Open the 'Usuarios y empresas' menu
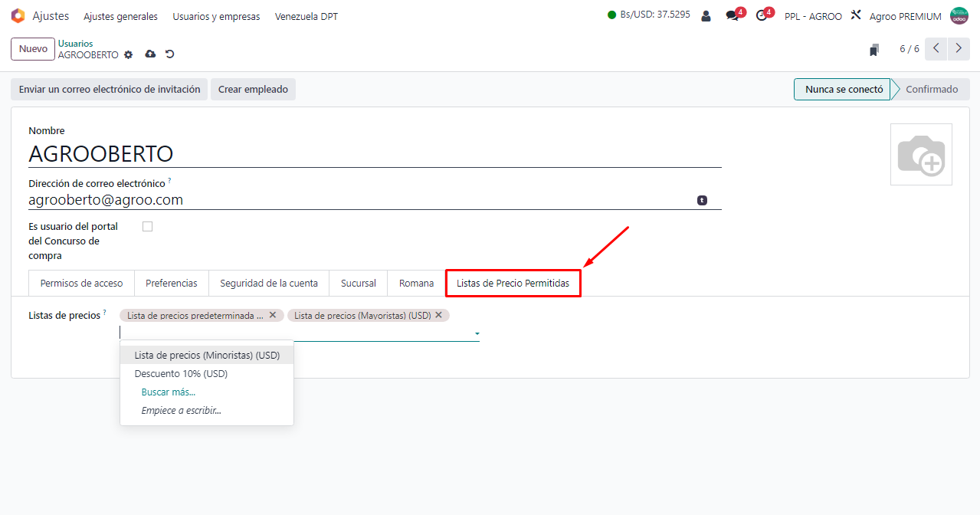The width and height of the screenshot is (980, 515). pos(216,16)
